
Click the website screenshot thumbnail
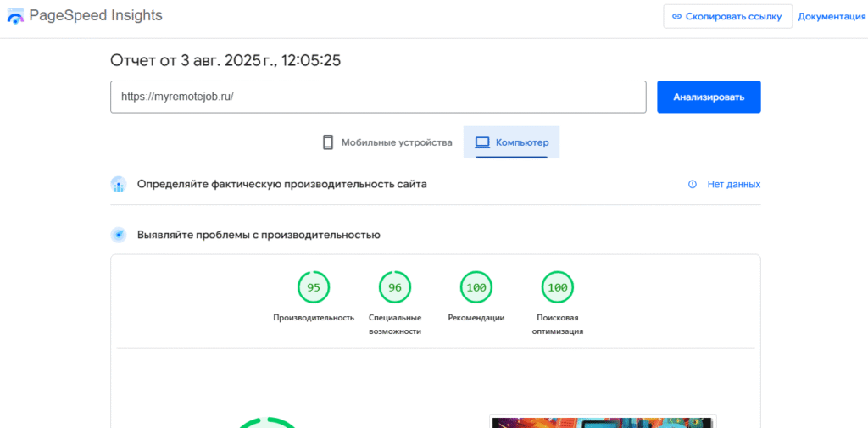click(x=603, y=421)
